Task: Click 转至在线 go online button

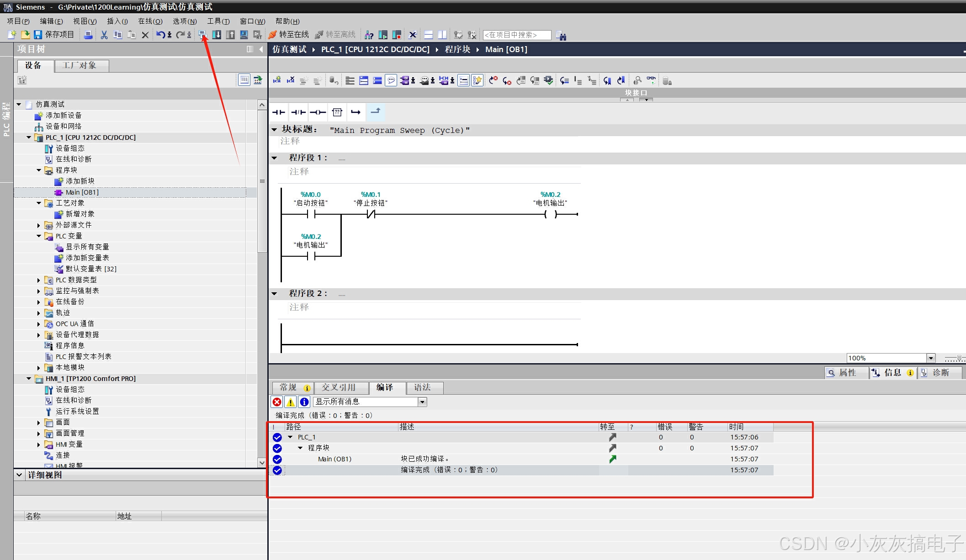Action: pos(289,35)
